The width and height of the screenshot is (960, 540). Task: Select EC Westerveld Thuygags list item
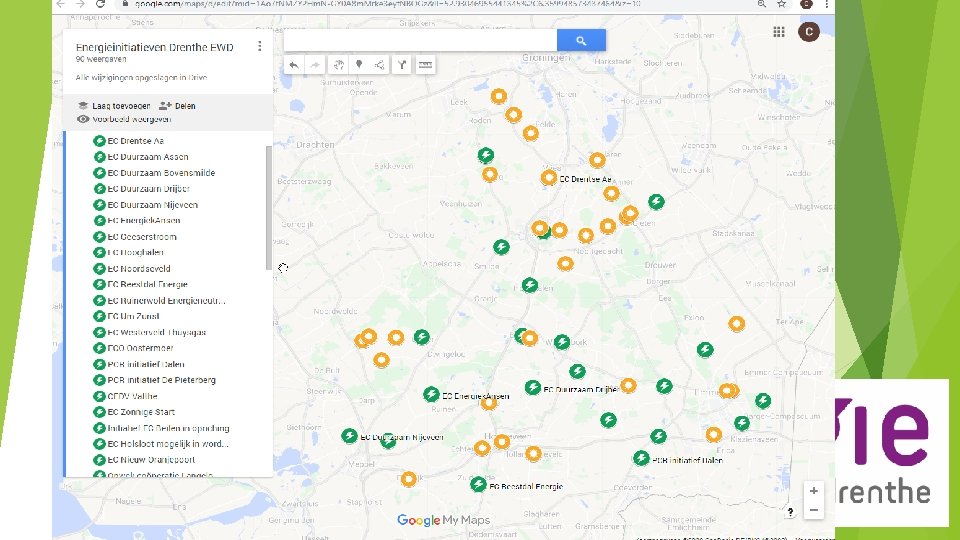click(156, 332)
